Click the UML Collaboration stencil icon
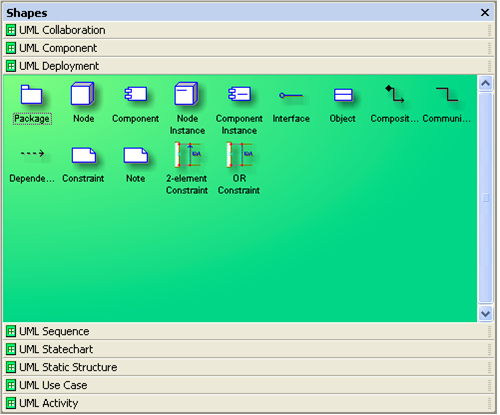This screenshot has width=500, height=415. pyautogui.click(x=11, y=30)
